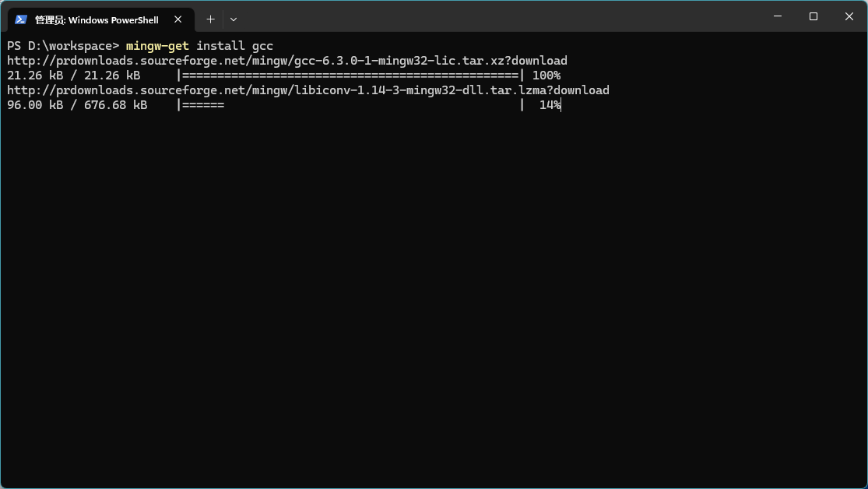The width and height of the screenshot is (868, 489).
Task: Click the in-progress libiconv download progress bar
Action: click(x=350, y=104)
